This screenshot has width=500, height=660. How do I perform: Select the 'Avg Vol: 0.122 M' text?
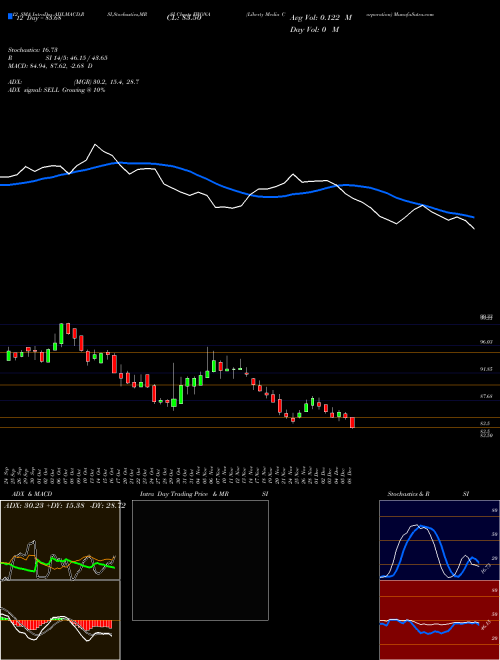click(x=321, y=18)
